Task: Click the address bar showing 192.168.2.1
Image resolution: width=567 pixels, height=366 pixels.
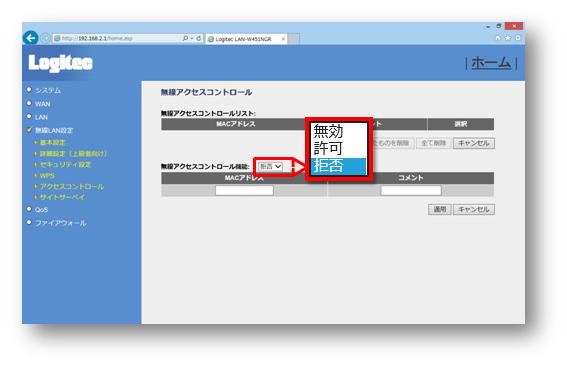Action: tap(118, 38)
